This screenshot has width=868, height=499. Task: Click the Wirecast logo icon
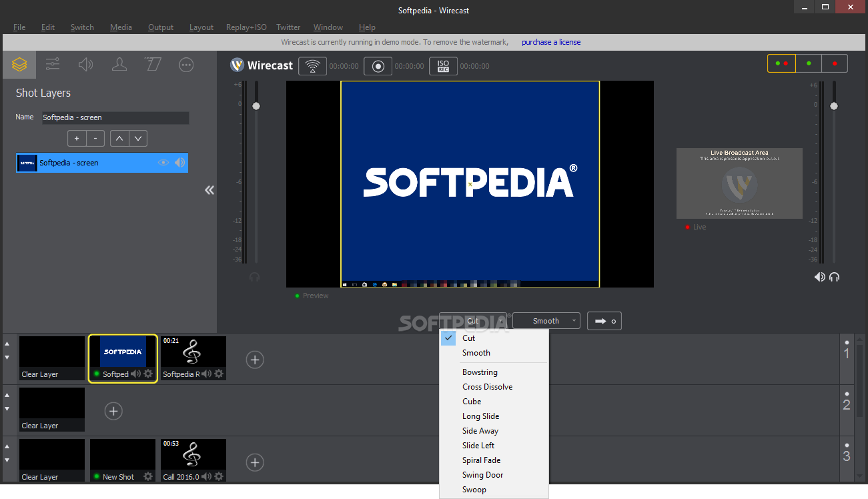(237, 65)
